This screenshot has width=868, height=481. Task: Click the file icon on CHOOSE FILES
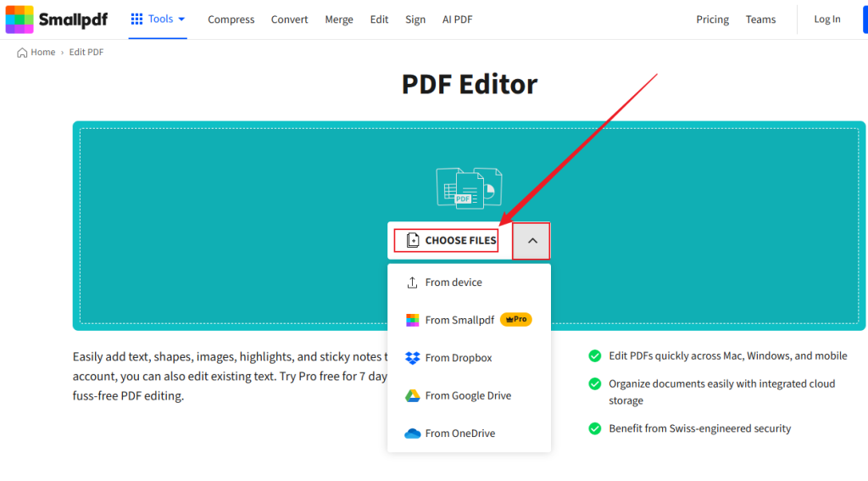coord(413,241)
